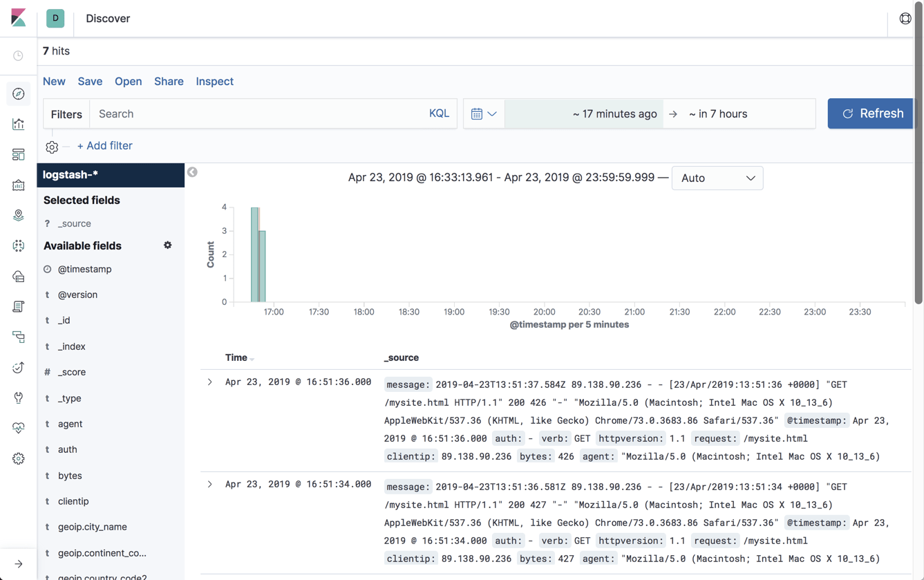Viewport: 924px width, 580px height.
Task: Switch query language via KQL
Action: 439,113
